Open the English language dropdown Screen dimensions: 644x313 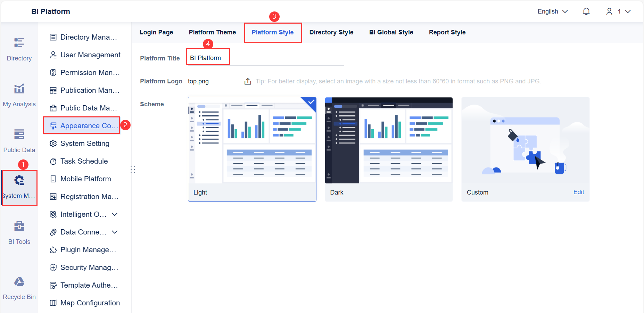coord(553,11)
